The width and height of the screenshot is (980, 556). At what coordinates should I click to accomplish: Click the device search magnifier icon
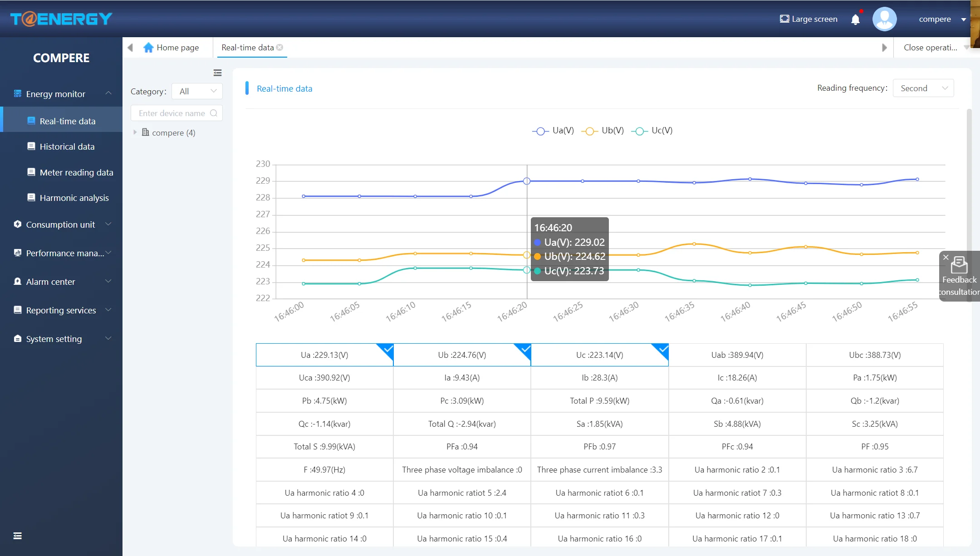point(214,113)
